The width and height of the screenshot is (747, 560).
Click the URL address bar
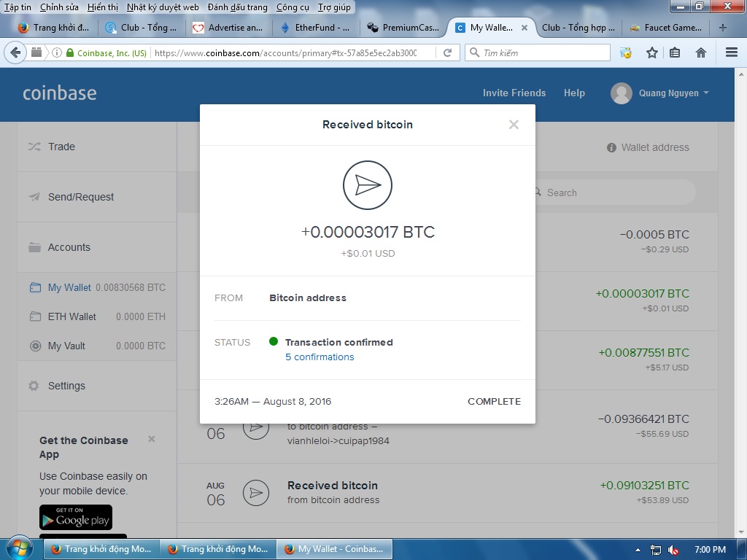(x=286, y=52)
